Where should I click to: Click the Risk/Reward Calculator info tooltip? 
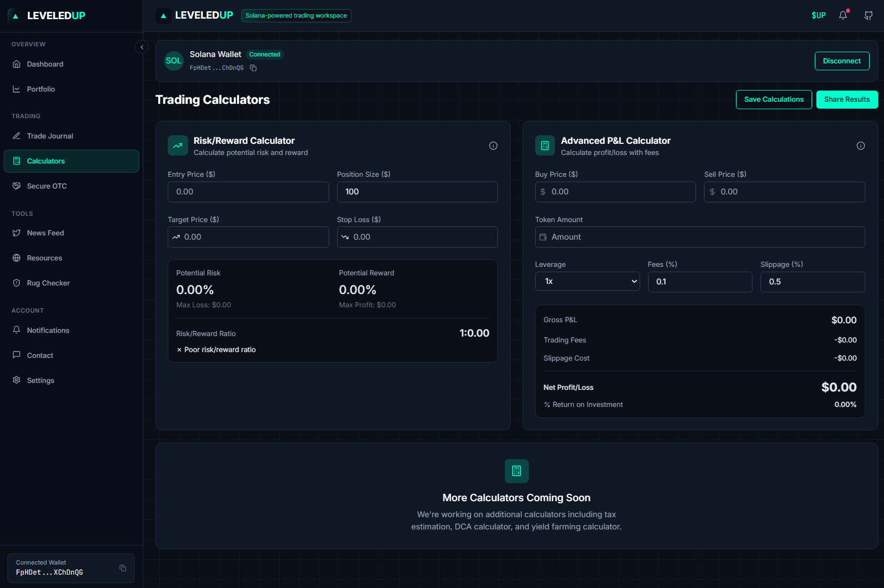tap(493, 145)
